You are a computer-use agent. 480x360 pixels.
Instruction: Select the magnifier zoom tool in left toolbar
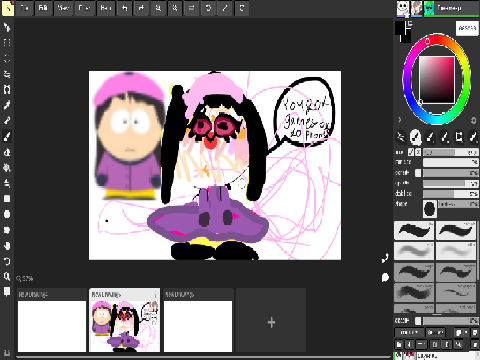pos(7,276)
